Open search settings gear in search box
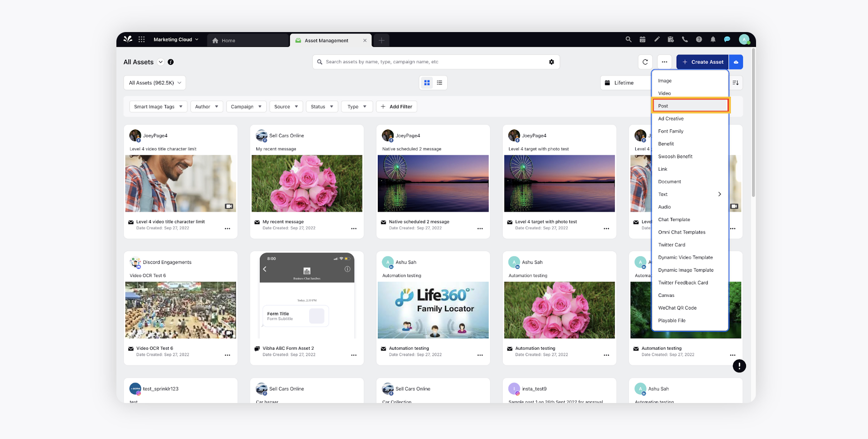This screenshot has height=439, width=868. pyautogui.click(x=551, y=62)
